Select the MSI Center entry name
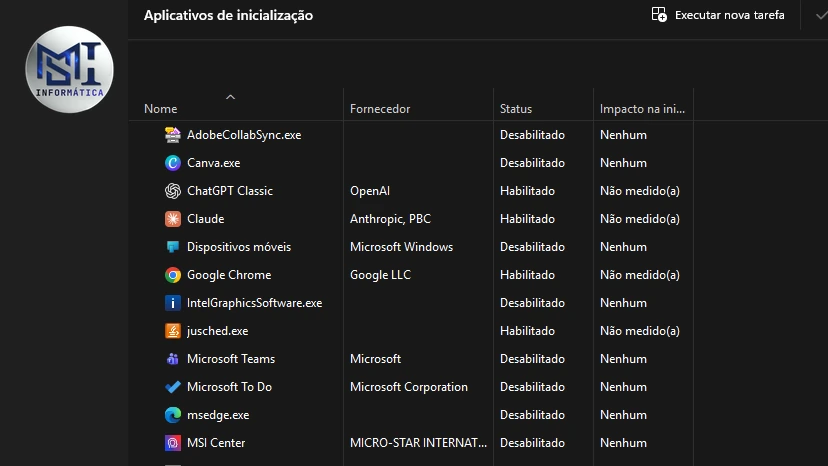This screenshot has height=466, width=828. [216, 443]
